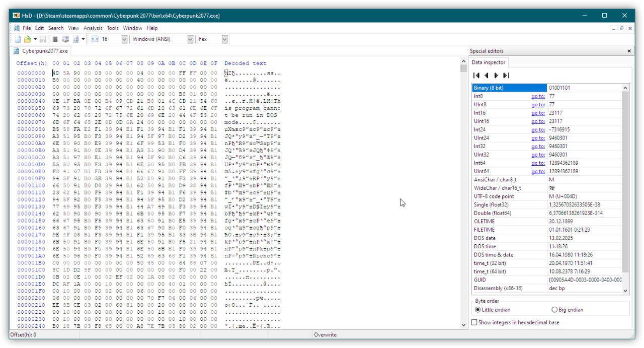Image resolution: width=644 pixels, height=348 pixels.
Task: Select the GUID row in inspector
Action: [x=547, y=280]
